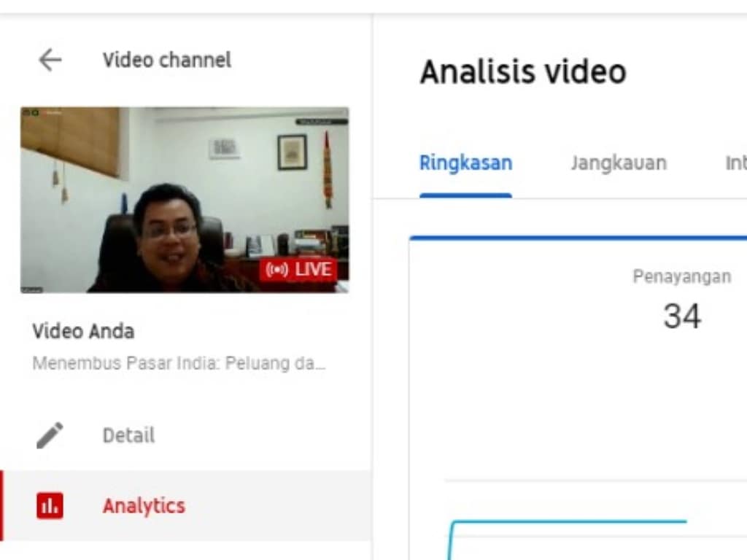Open the Menembus Pasar India video title
Viewport: 747px width, 560px height.
pos(179,363)
